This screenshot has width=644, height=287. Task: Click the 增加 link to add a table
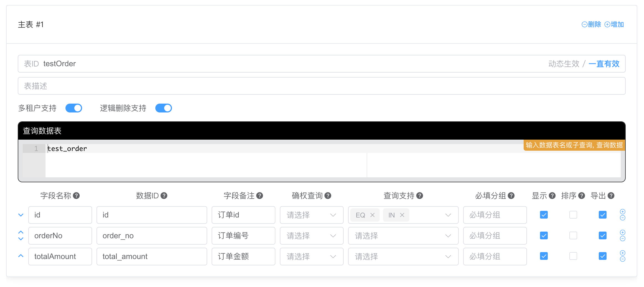614,24
